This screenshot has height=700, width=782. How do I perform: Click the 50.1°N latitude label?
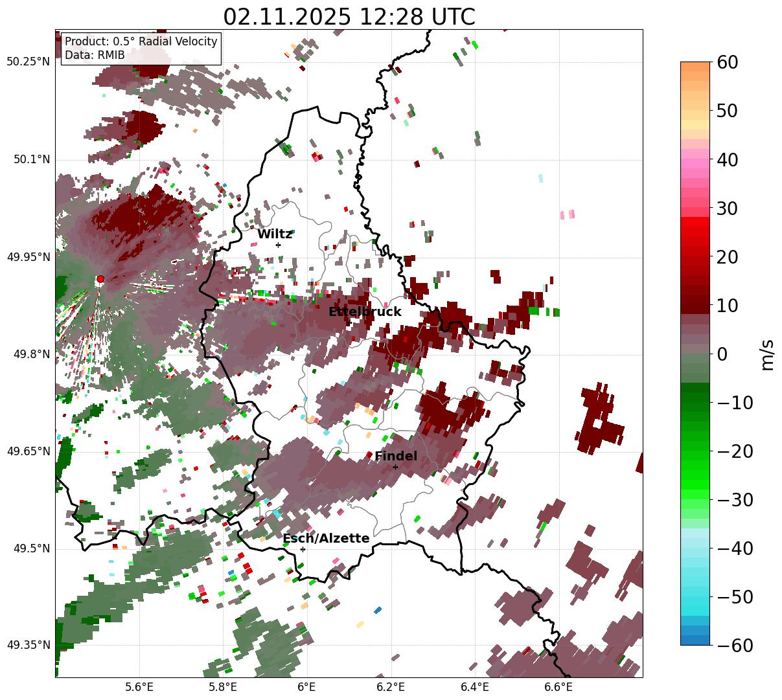point(31,159)
